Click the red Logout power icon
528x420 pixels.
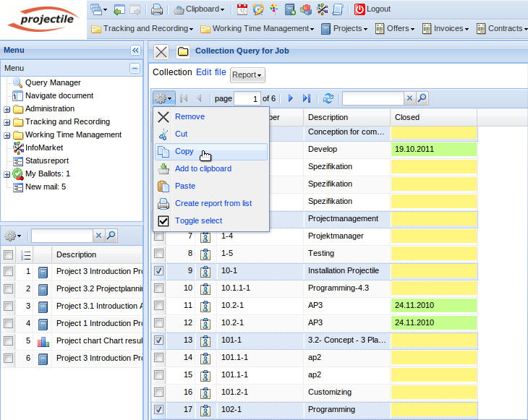point(359,9)
